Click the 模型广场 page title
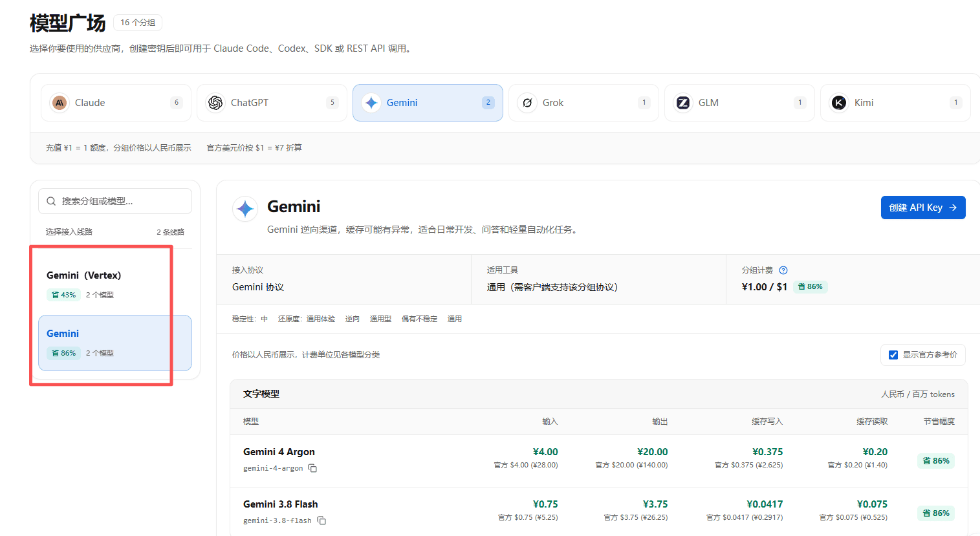This screenshot has width=980, height=536. tap(68, 23)
